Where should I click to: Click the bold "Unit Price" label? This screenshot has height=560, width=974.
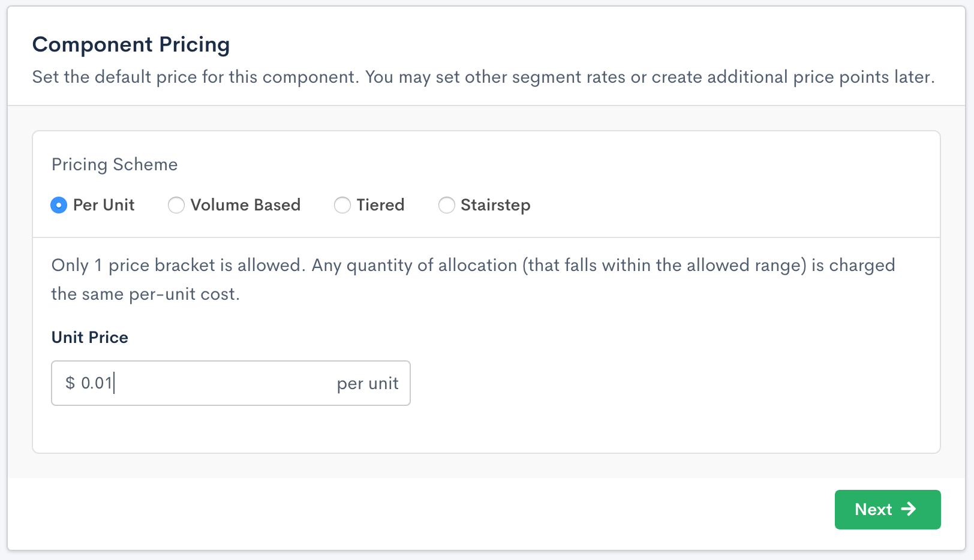(x=90, y=338)
